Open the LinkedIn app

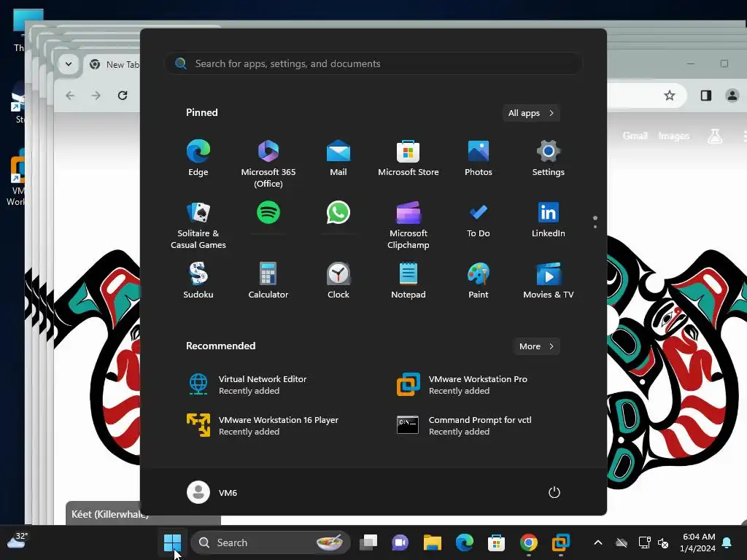pyautogui.click(x=549, y=220)
